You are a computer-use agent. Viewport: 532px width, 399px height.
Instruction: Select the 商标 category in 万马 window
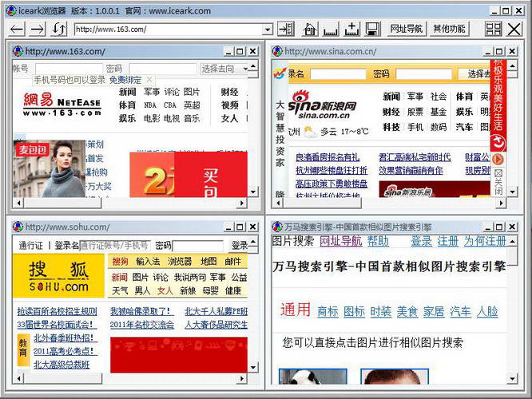pyautogui.click(x=328, y=311)
